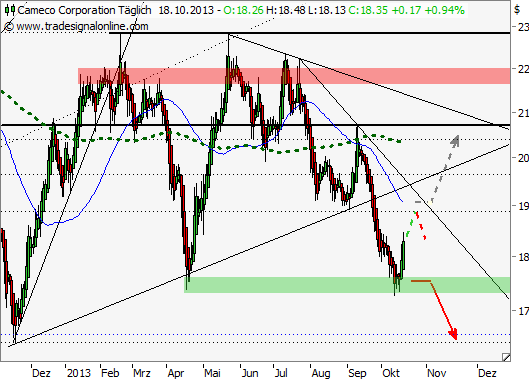Click the Mai label on time axis
The height and width of the screenshot is (380, 529).
tap(212, 373)
